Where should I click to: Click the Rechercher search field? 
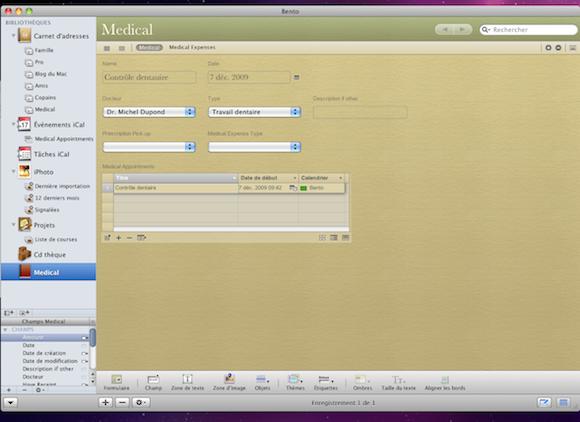point(529,30)
